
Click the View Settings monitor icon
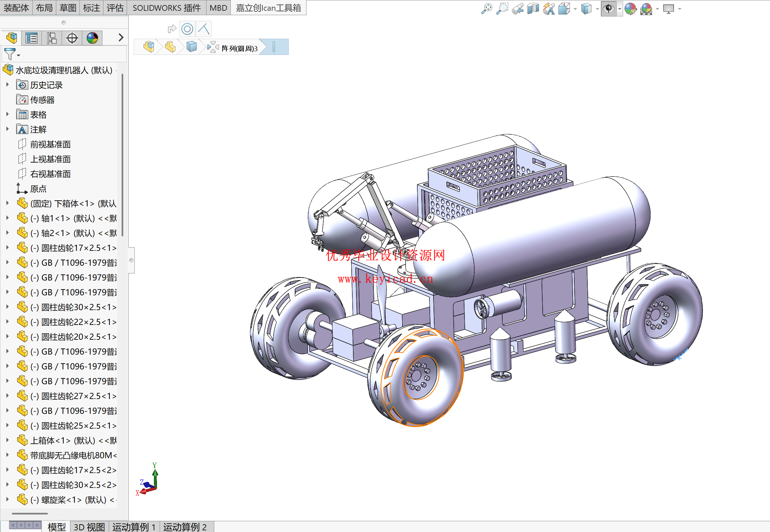[x=669, y=9]
